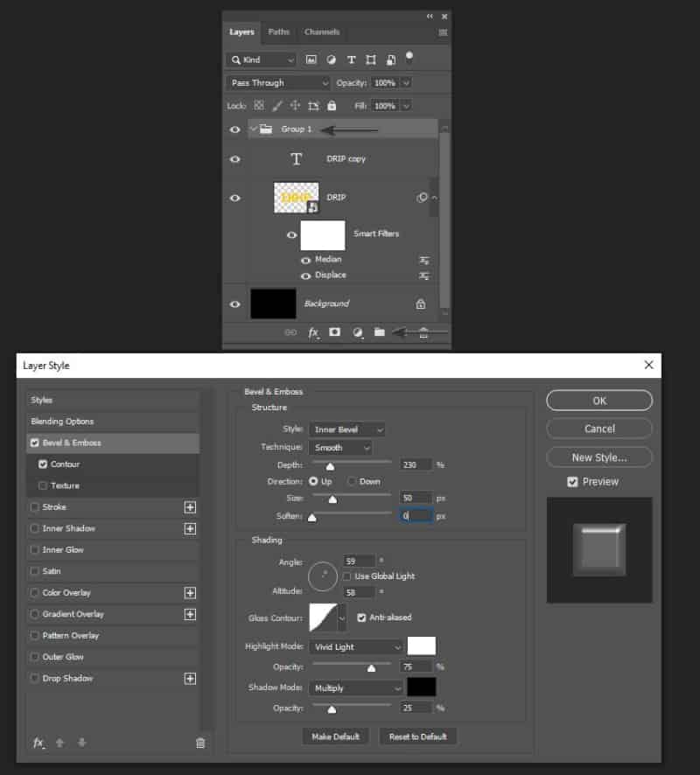
Task: Open the Kind filter dropdown
Action: pos(262,59)
